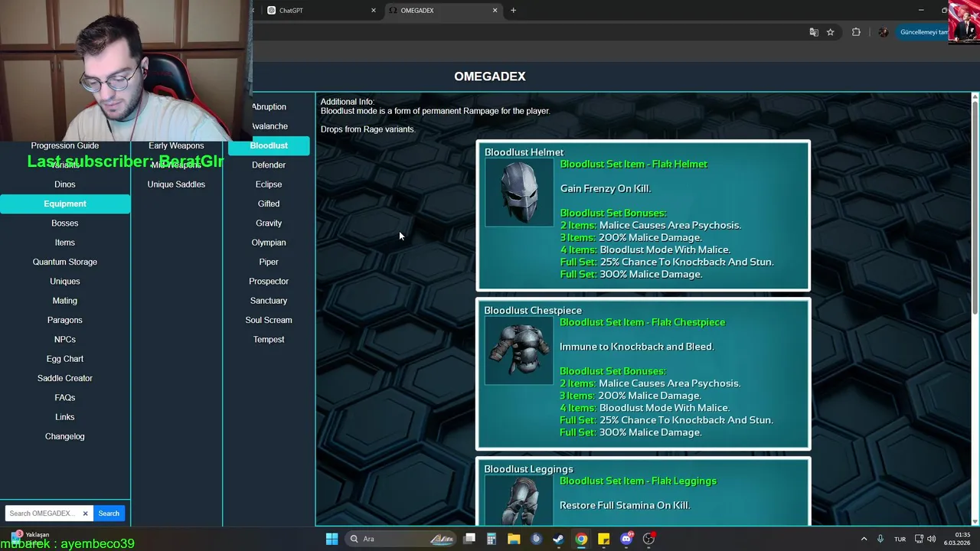The width and height of the screenshot is (980, 551).
Task: Select the Eclipse armor set
Action: coord(269,184)
